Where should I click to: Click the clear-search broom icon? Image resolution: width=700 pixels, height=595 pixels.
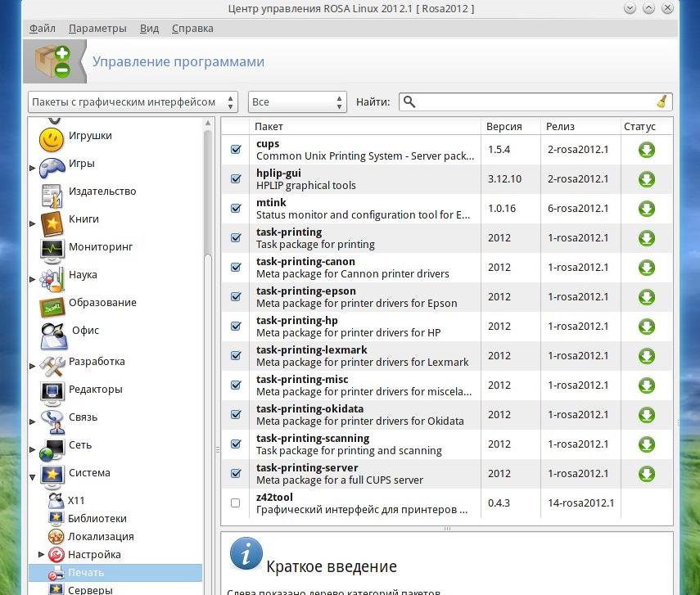coord(662,101)
